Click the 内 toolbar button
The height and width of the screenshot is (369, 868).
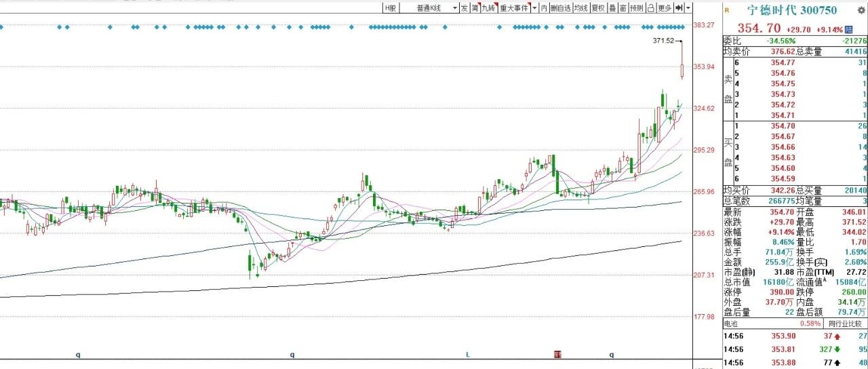[544, 8]
